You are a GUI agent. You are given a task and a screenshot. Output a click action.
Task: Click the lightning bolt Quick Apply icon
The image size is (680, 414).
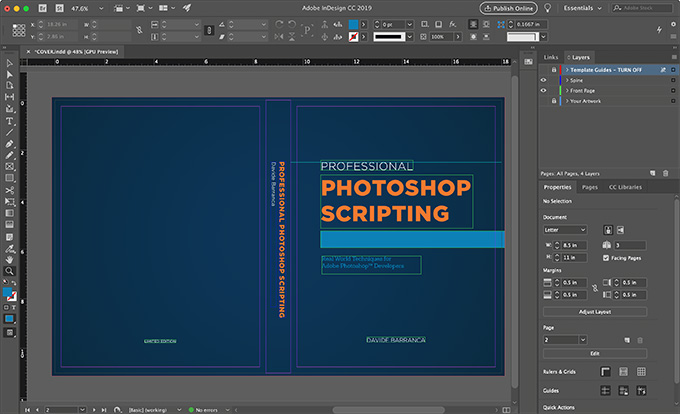pos(659,29)
